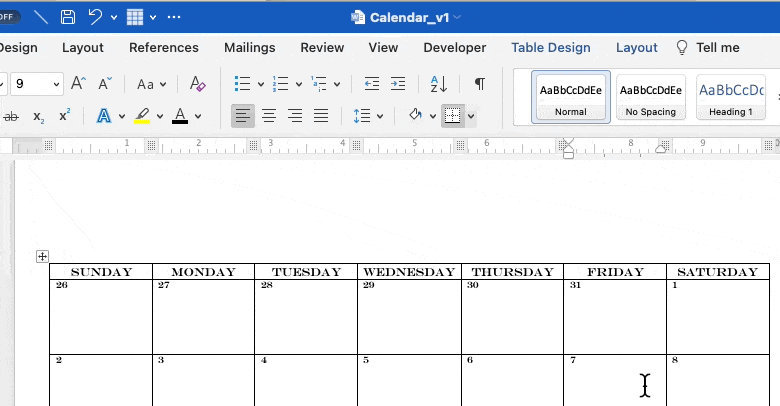Open the Mailings ribbon tab
The height and width of the screenshot is (406, 780).
tap(249, 47)
